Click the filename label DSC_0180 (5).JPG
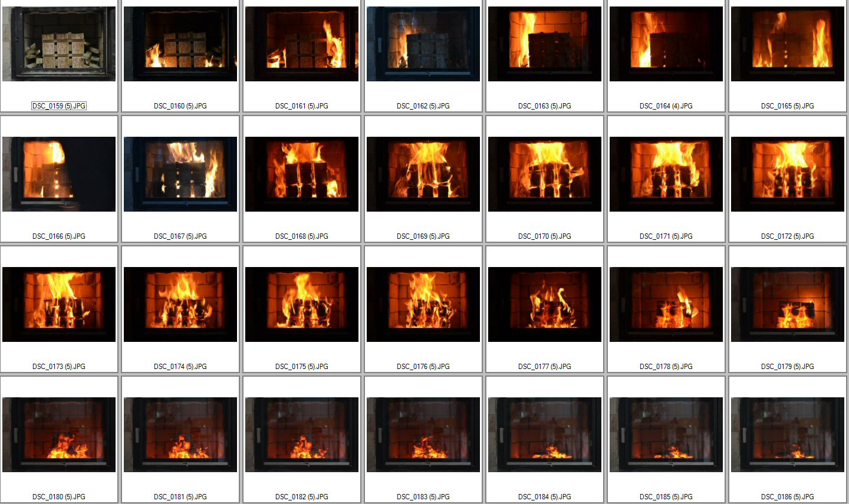 (x=59, y=497)
